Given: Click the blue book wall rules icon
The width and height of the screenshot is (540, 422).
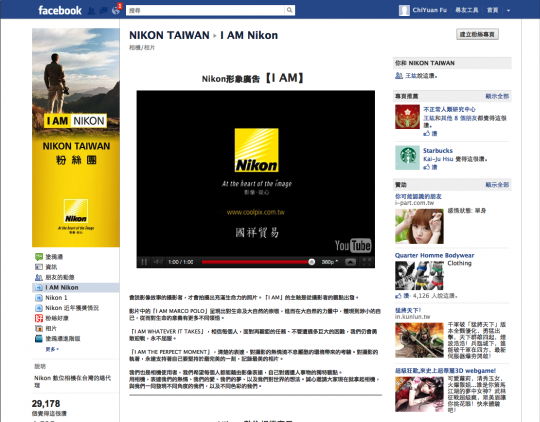Looking at the screenshot, I should 39,339.
